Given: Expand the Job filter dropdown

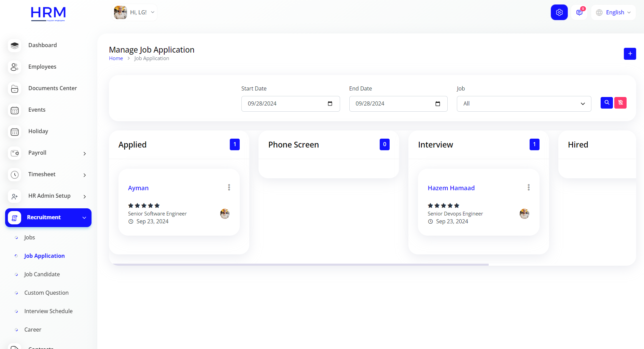Looking at the screenshot, I should click(524, 104).
